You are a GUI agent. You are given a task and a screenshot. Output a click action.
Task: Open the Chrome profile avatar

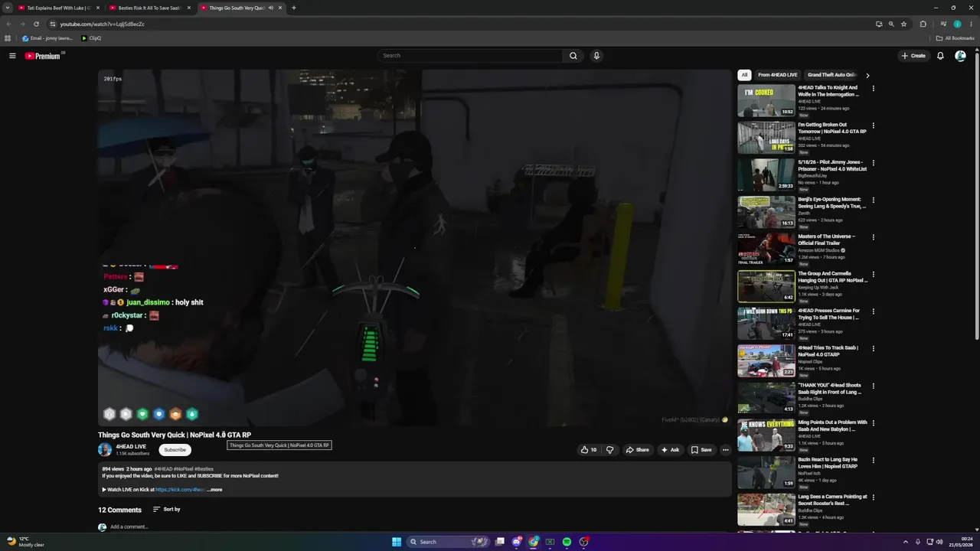click(x=957, y=24)
